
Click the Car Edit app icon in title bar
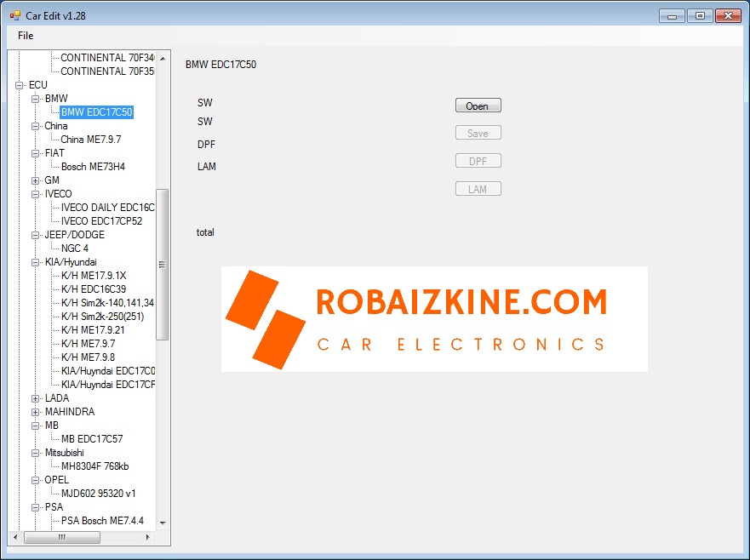[14, 15]
